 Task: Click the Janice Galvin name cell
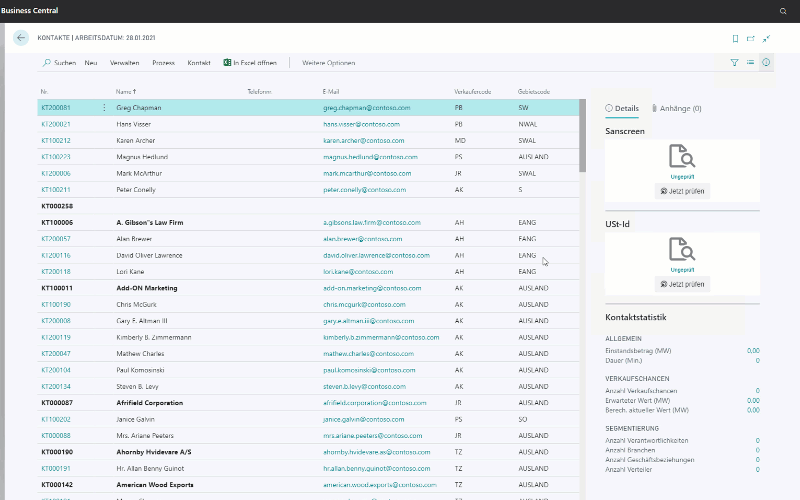(x=135, y=419)
